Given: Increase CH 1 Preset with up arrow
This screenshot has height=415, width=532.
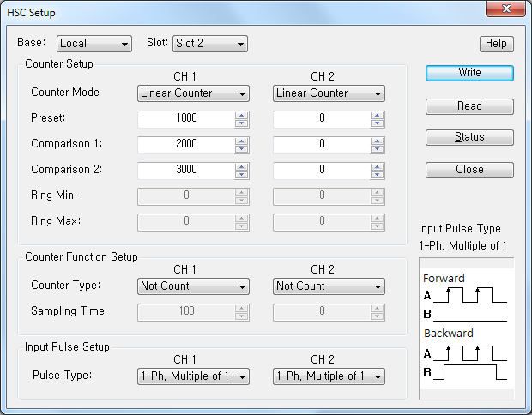Looking at the screenshot, I should coord(242,116).
